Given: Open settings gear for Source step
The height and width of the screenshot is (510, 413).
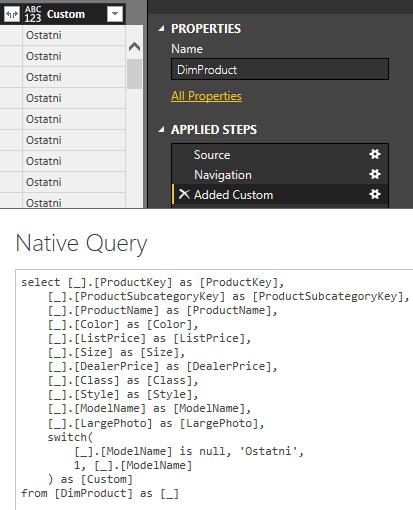Looking at the screenshot, I should point(375,154).
